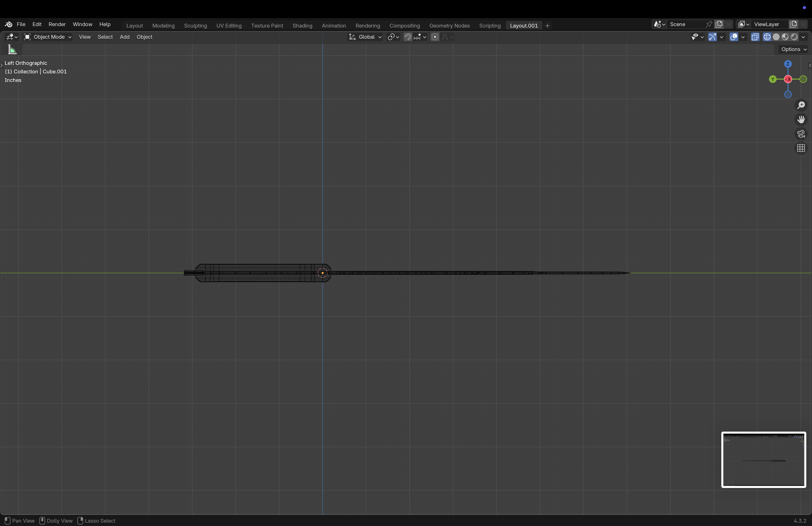
Task: Expand the Options dropdown
Action: 793,49
